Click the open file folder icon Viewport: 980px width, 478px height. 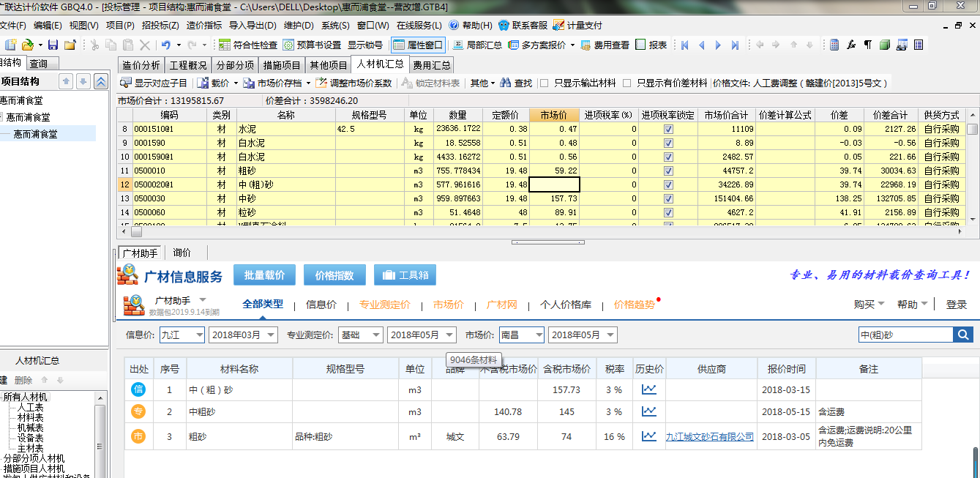(x=27, y=45)
